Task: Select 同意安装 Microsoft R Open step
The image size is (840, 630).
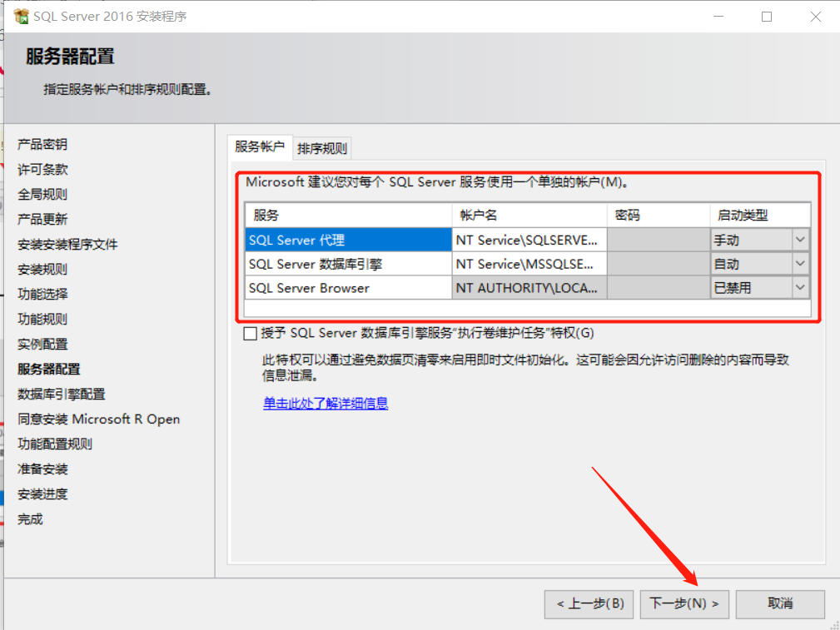Action: 98,419
